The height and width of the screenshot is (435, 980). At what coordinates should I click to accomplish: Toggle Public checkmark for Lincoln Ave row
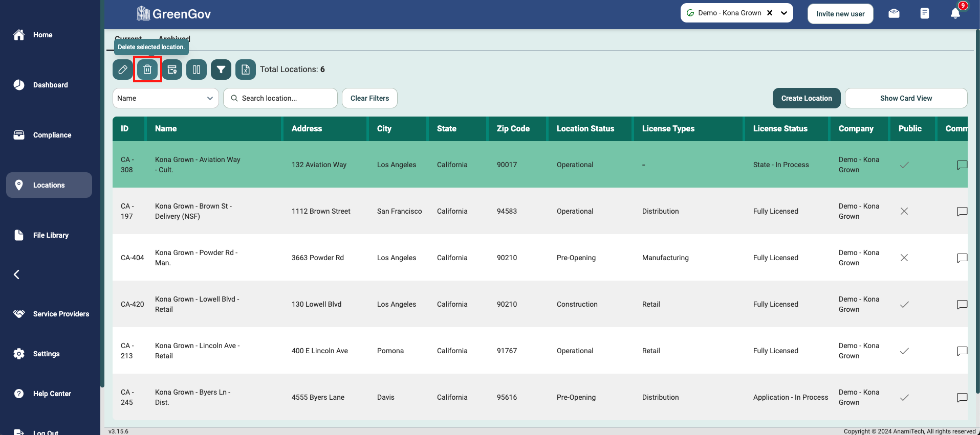pos(904,351)
